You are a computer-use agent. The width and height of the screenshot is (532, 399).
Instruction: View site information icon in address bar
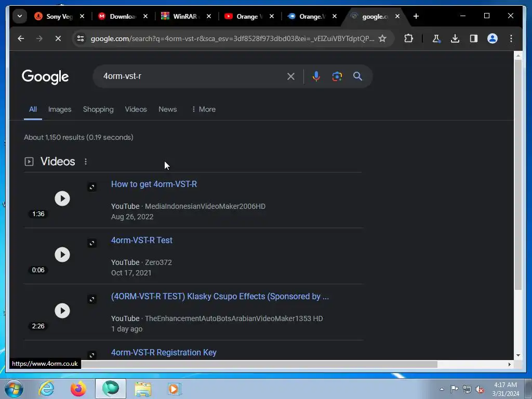tap(81, 38)
